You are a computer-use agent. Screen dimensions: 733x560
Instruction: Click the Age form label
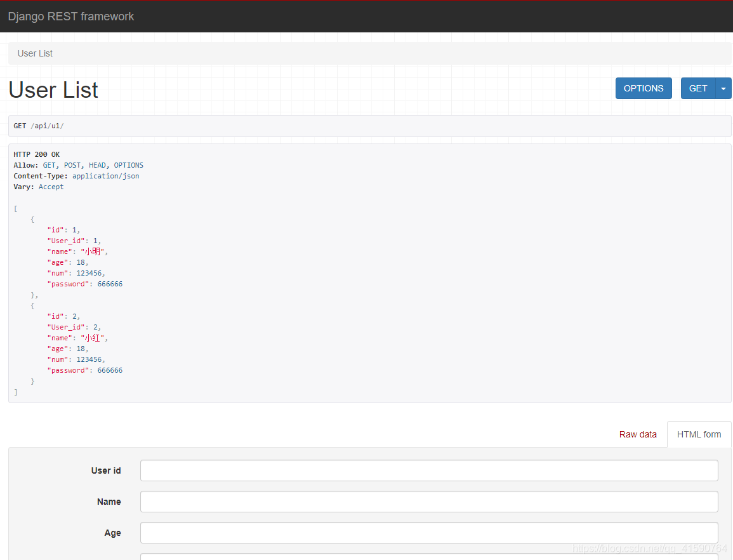pyautogui.click(x=112, y=533)
